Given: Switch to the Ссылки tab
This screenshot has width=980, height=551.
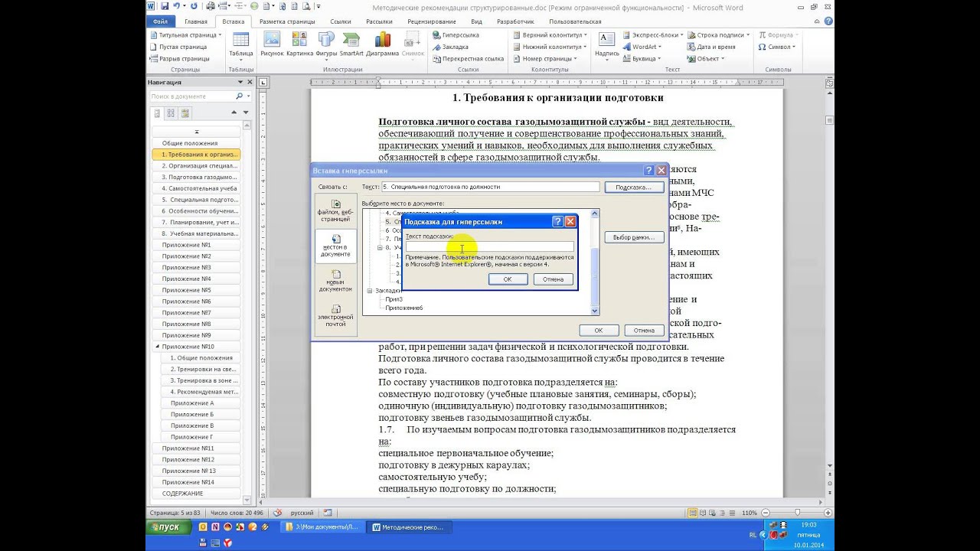Looking at the screenshot, I should [341, 21].
